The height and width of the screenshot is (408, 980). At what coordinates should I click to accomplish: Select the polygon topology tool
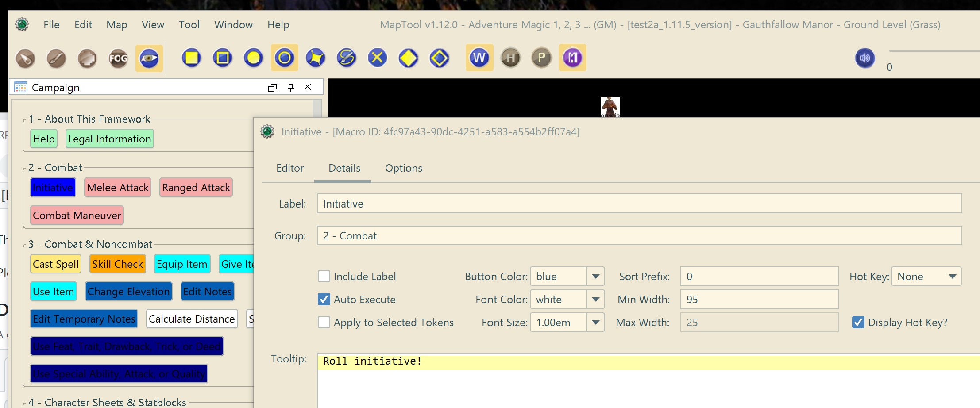[315, 58]
